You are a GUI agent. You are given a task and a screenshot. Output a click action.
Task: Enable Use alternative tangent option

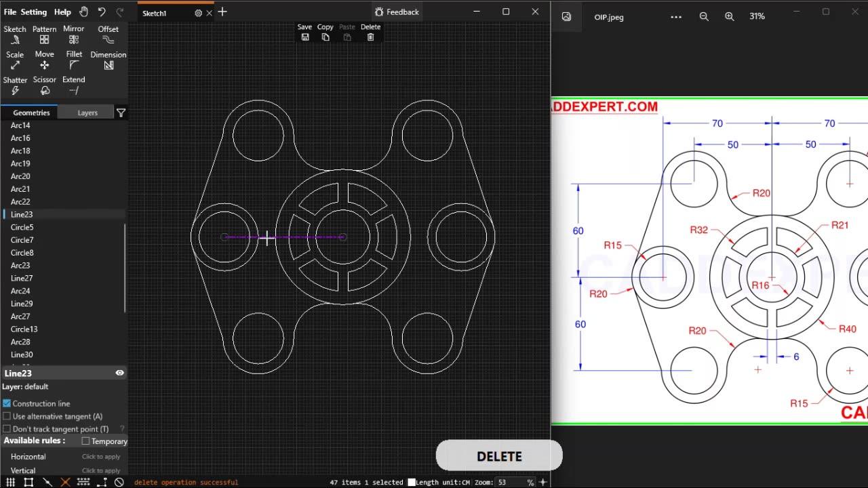7,416
